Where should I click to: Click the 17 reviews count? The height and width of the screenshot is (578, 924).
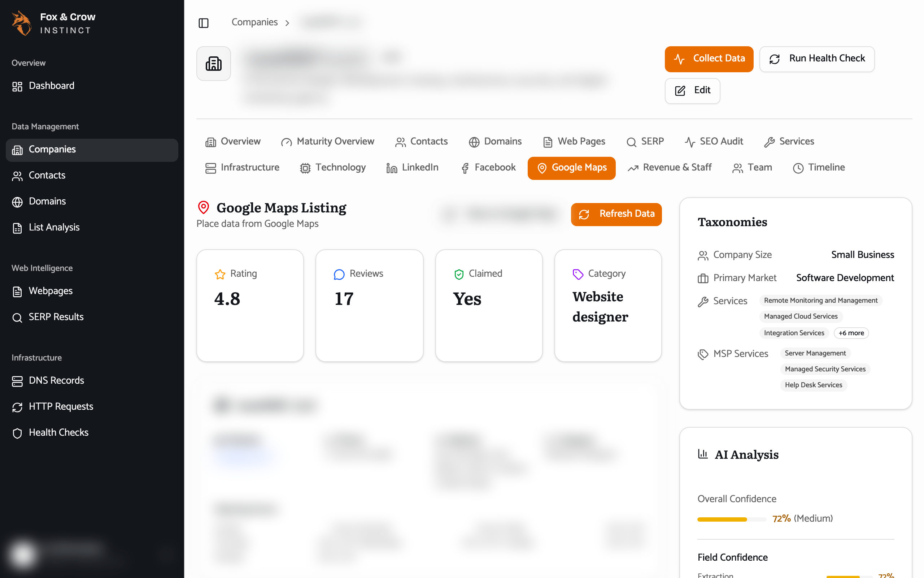(344, 299)
